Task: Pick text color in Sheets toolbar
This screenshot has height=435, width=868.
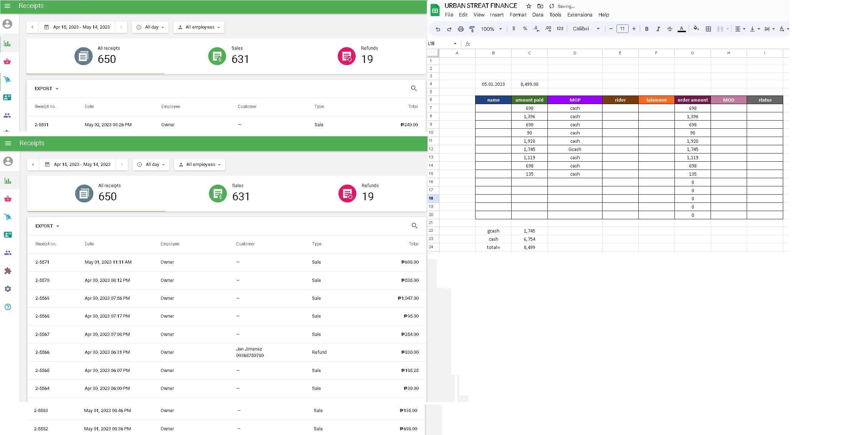Action: (x=682, y=29)
